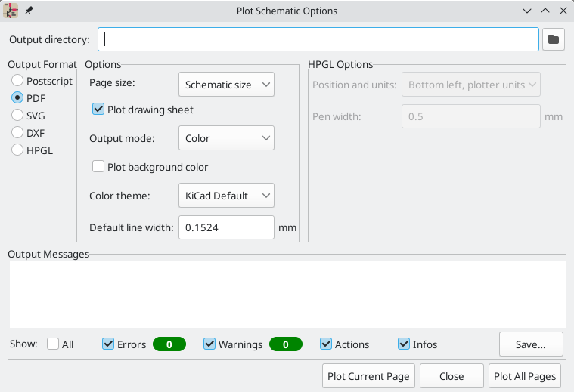
Task: Focus the Output directory text field
Action: tap(318, 39)
